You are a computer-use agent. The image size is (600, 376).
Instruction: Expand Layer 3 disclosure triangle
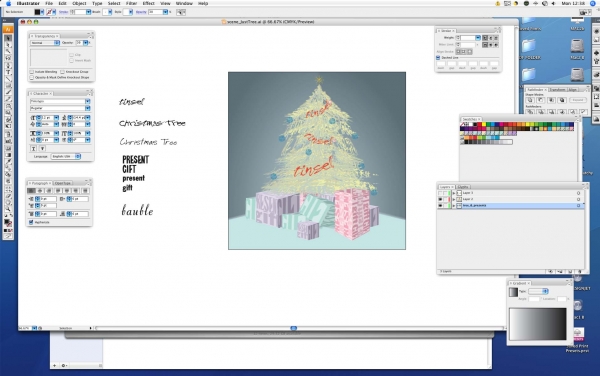point(454,193)
